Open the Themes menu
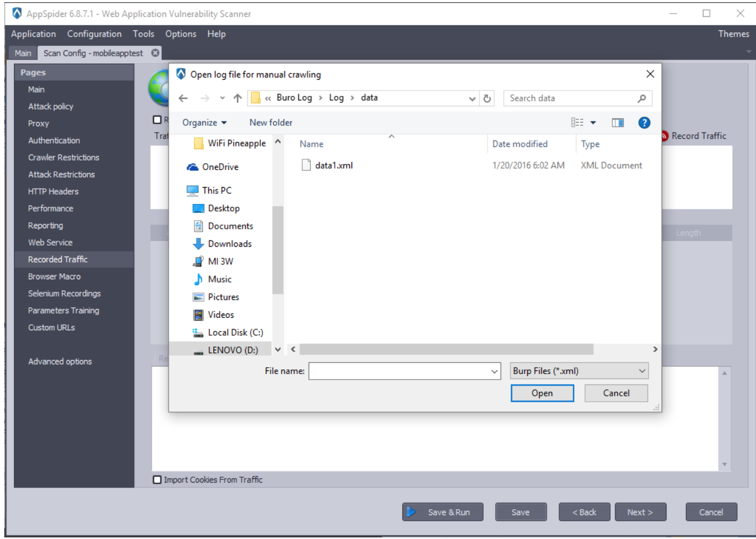Screen dimensions: 756x539 [733, 34]
